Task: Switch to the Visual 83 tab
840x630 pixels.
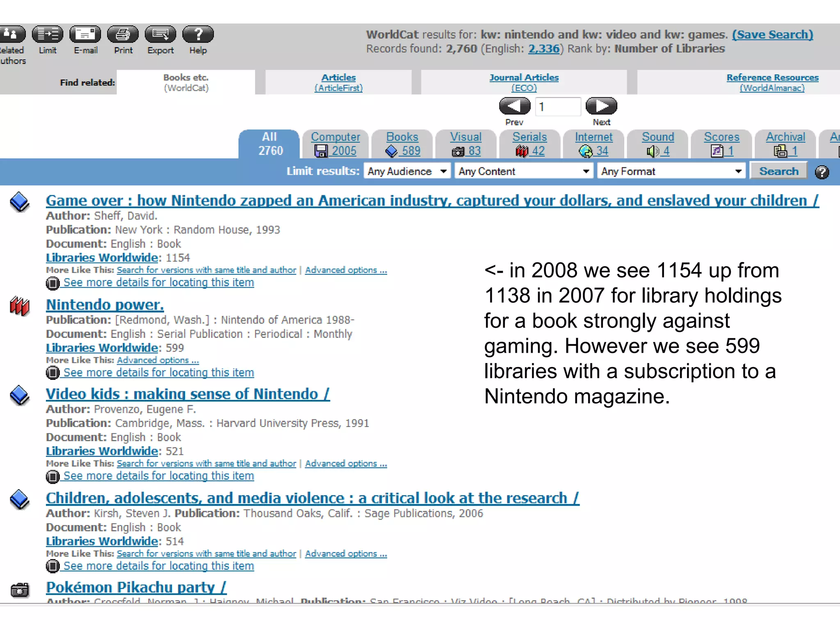Action: (466, 144)
